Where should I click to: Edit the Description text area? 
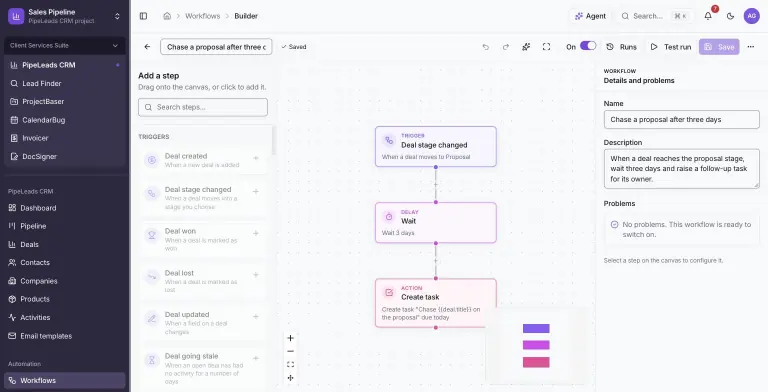[681, 169]
